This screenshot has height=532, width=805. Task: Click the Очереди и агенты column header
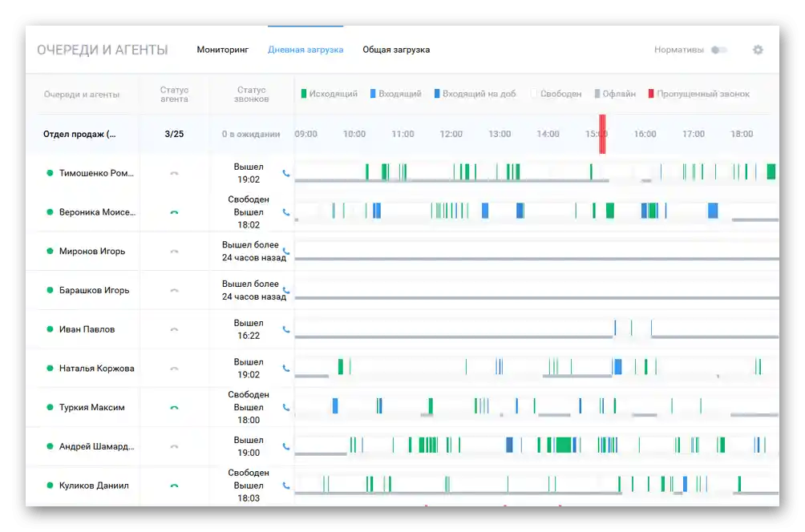tap(82, 95)
